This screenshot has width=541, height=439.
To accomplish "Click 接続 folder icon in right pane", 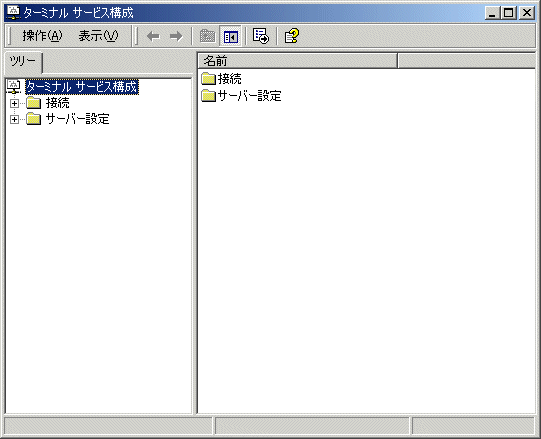I will [208, 79].
